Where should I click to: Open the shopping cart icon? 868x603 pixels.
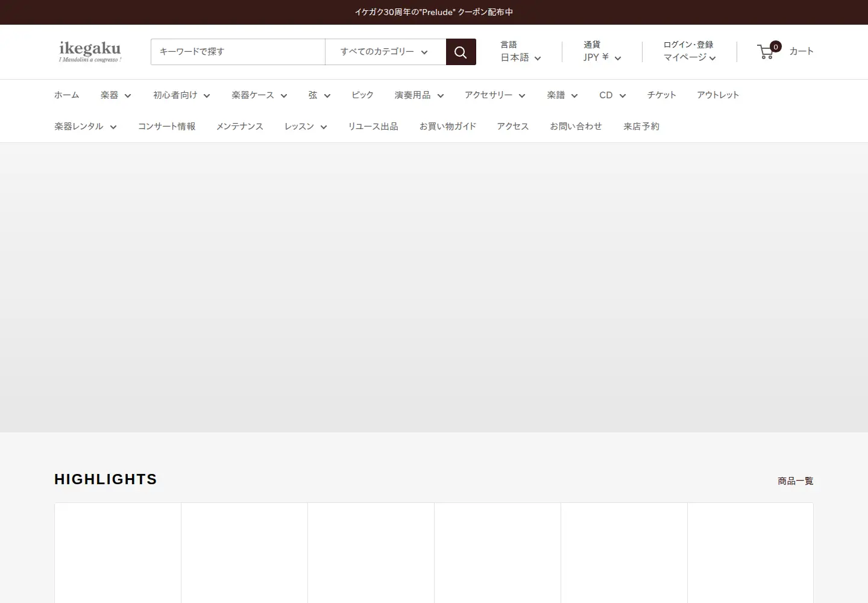[x=769, y=51]
